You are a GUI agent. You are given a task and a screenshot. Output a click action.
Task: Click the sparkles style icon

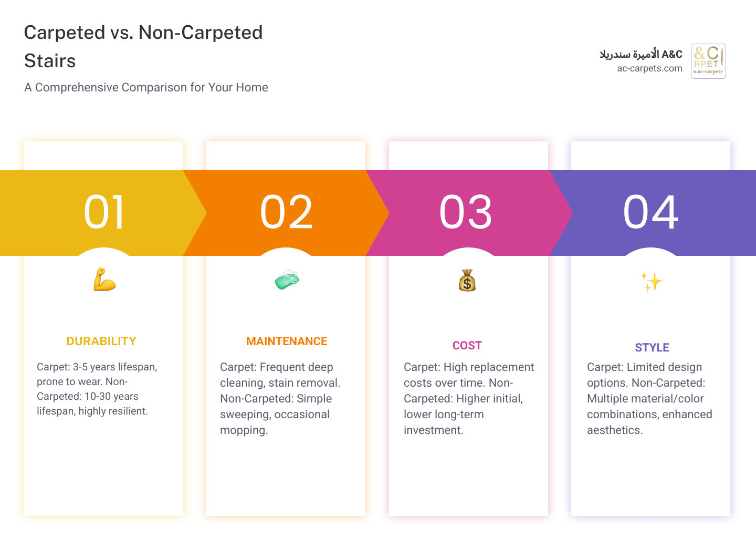(652, 282)
